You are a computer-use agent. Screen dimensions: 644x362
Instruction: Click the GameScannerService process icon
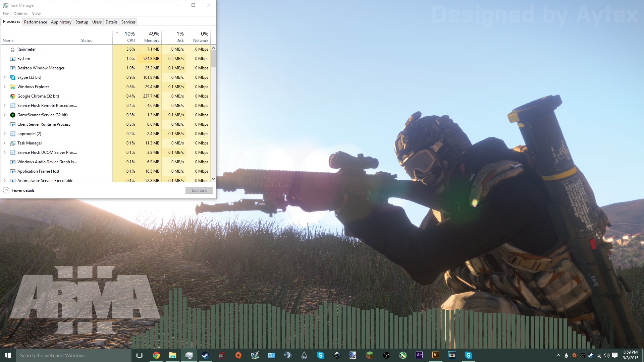point(13,115)
